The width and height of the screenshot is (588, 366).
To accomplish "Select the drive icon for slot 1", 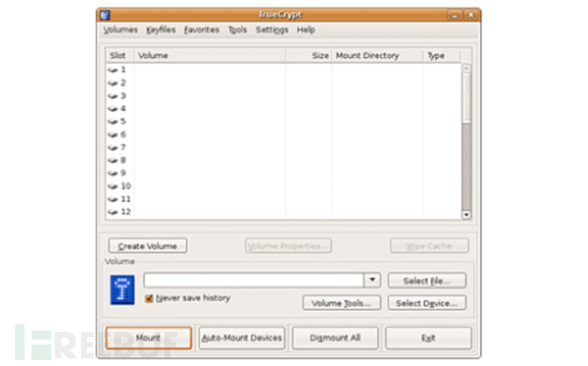I will click(112, 70).
